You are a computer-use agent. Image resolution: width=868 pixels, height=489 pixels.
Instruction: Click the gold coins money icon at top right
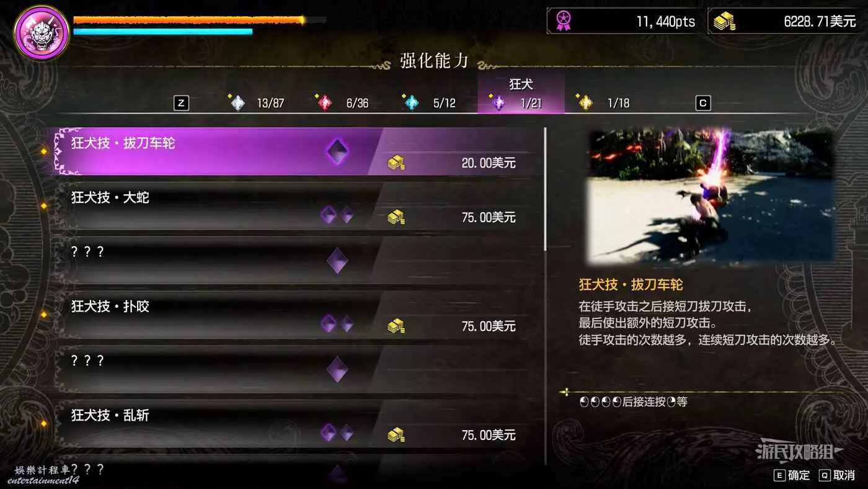[x=724, y=21]
